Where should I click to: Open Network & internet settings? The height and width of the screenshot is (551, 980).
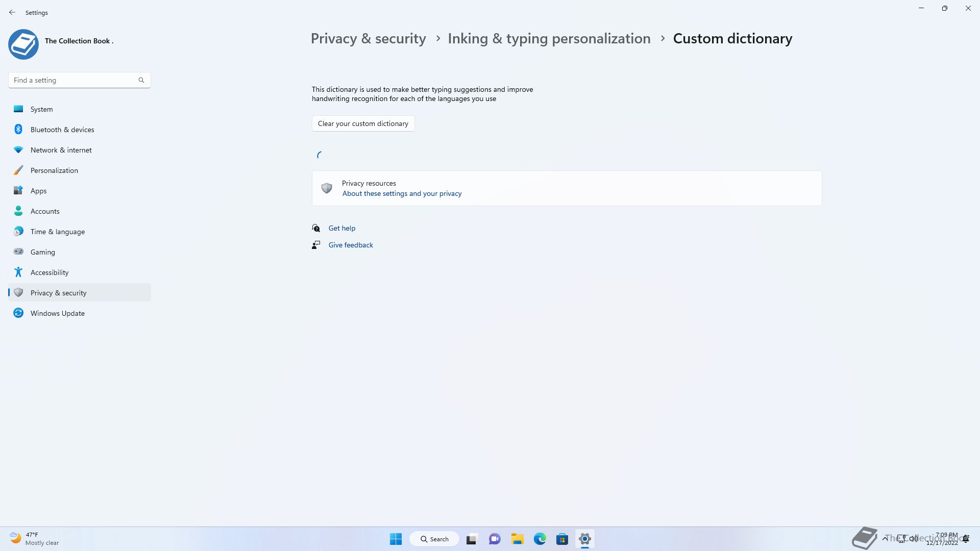pos(79,150)
